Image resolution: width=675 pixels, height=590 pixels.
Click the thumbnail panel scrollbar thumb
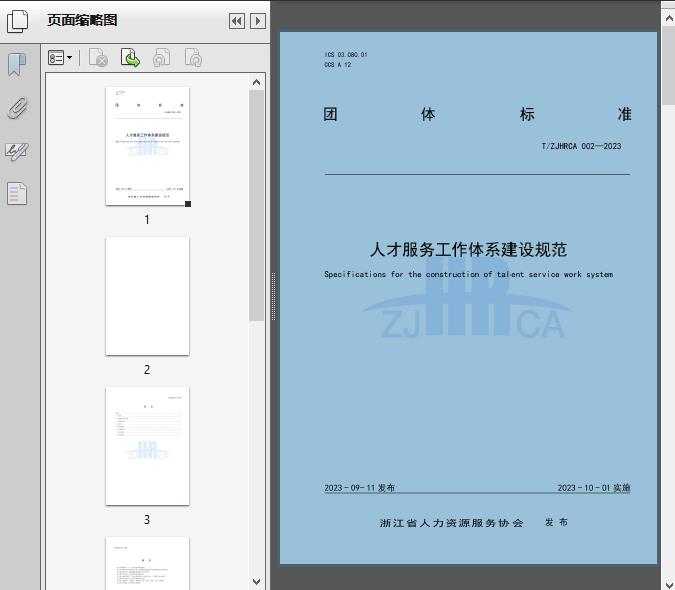[257, 205]
